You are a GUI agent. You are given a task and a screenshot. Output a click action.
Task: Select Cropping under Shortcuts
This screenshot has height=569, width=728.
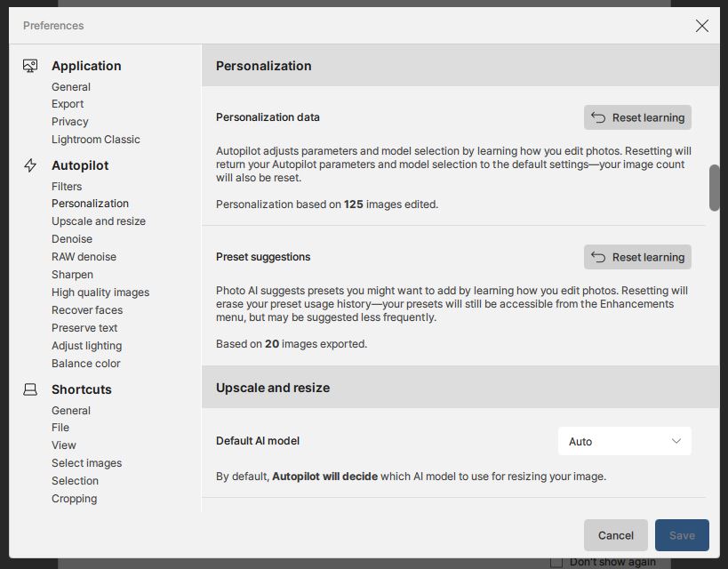coord(74,498)
